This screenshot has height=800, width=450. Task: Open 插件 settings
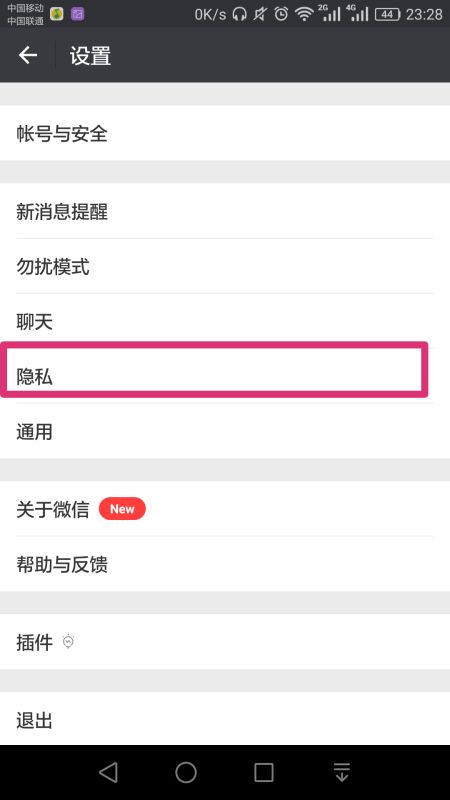(225, 642)
